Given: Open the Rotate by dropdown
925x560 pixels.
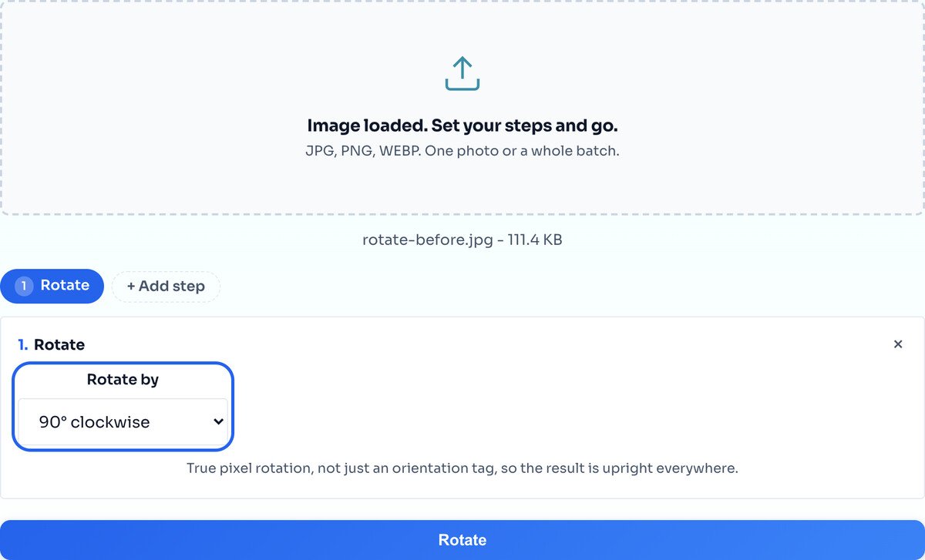Looking at the screenshot, I should 123,421.
